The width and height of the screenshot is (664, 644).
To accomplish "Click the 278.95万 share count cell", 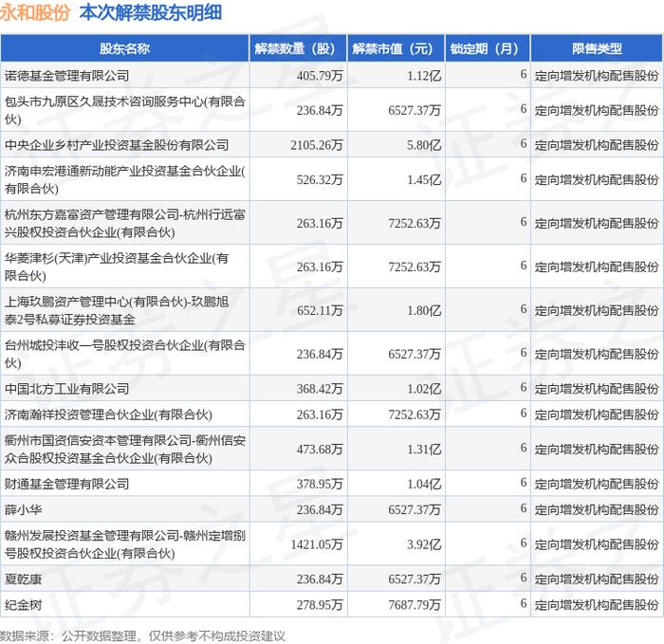I will 320,605.
